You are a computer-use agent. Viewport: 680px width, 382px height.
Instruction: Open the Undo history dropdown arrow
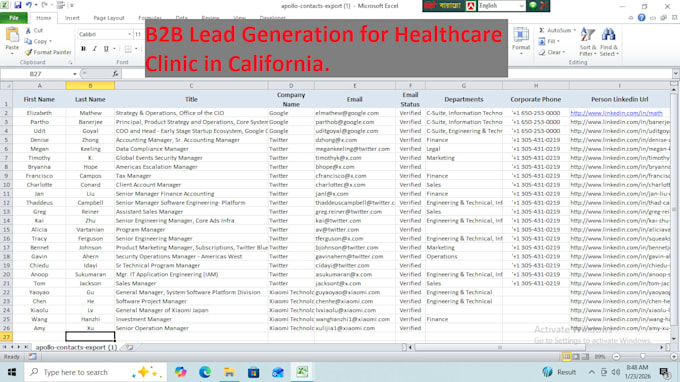[x=36, y=5]
